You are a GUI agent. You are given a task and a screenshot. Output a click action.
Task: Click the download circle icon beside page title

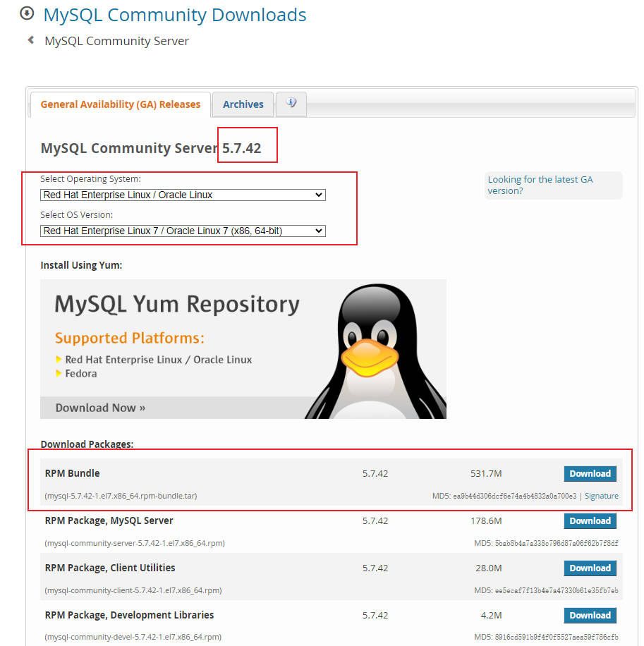coord(27,13)
